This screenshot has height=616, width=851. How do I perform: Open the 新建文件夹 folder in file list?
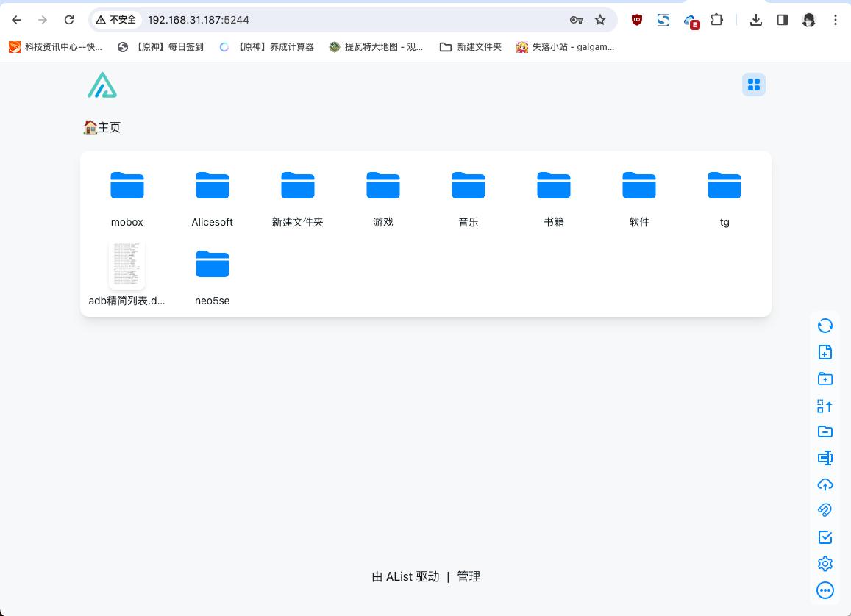click(297, 198)
